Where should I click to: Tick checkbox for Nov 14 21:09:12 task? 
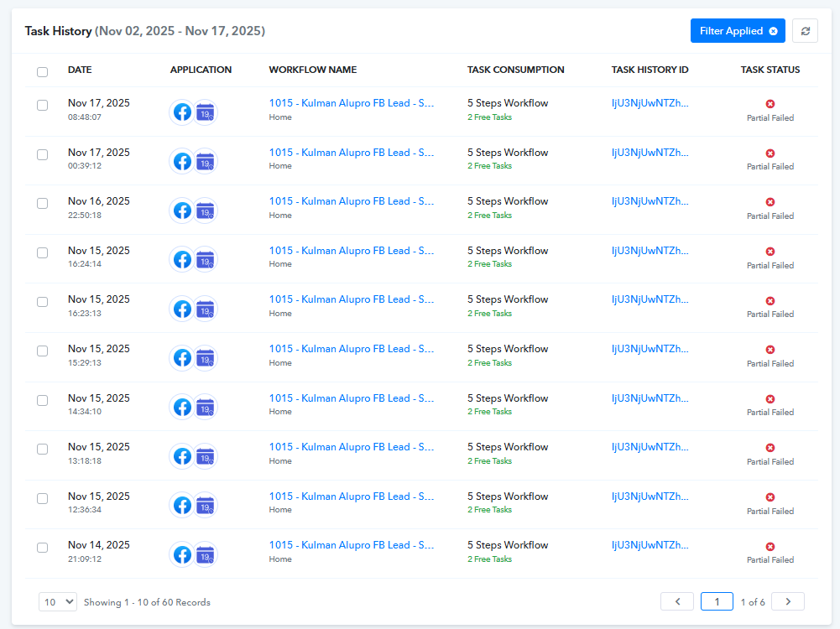click(x=43, y=548)
